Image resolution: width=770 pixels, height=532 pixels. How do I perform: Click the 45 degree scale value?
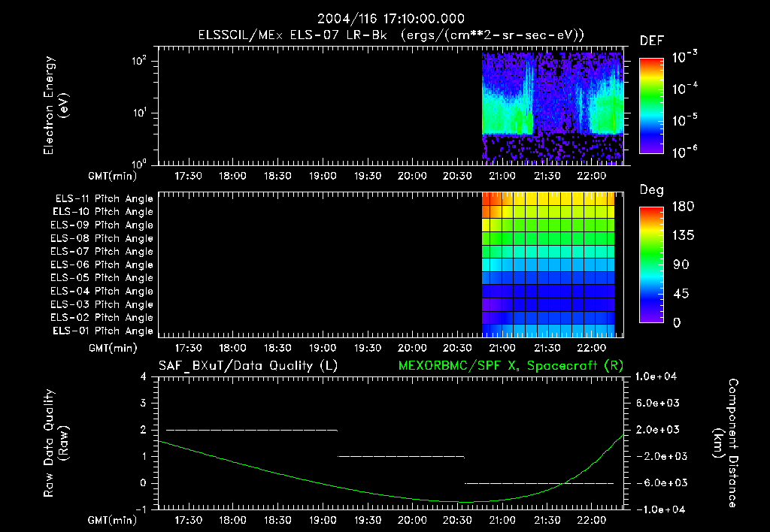(681, 294)
